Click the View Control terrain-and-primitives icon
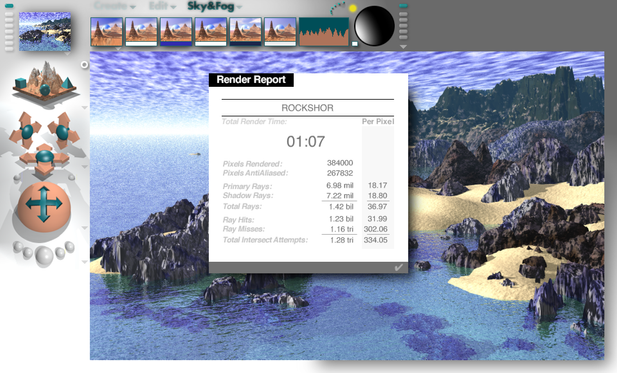The width and height of the screenshot is (617, 373). (44, 82)
